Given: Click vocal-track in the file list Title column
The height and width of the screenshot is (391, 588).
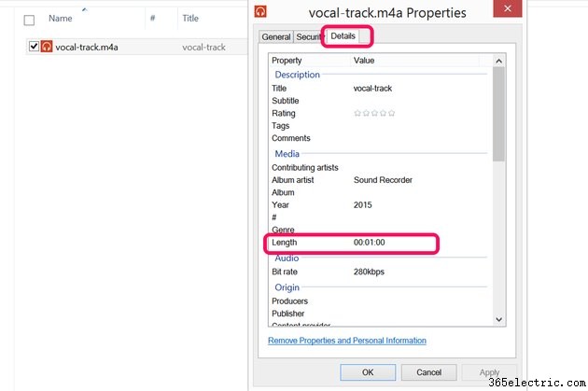Looking at the screenshot, I should (x=203, y=48).
